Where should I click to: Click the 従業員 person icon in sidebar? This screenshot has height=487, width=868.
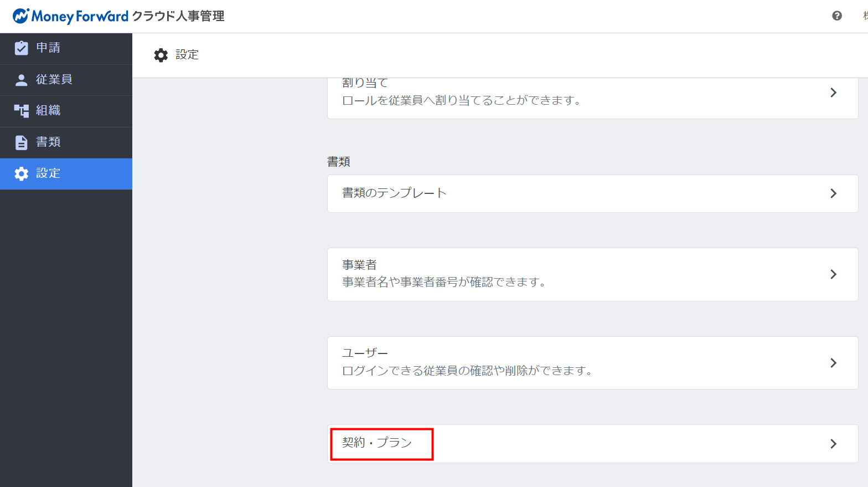coord(21,80)
